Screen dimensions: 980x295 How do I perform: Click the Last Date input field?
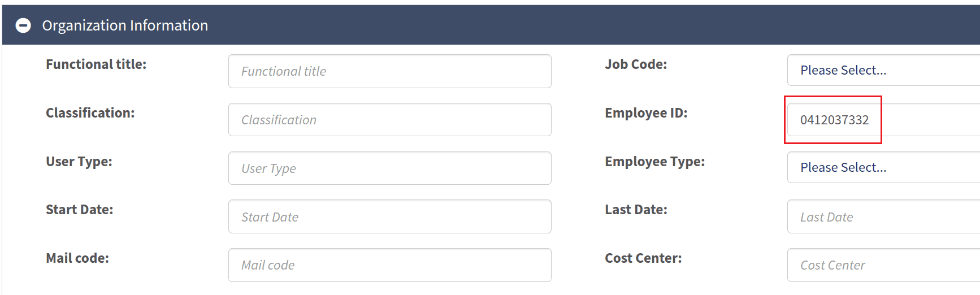(883, 217)
